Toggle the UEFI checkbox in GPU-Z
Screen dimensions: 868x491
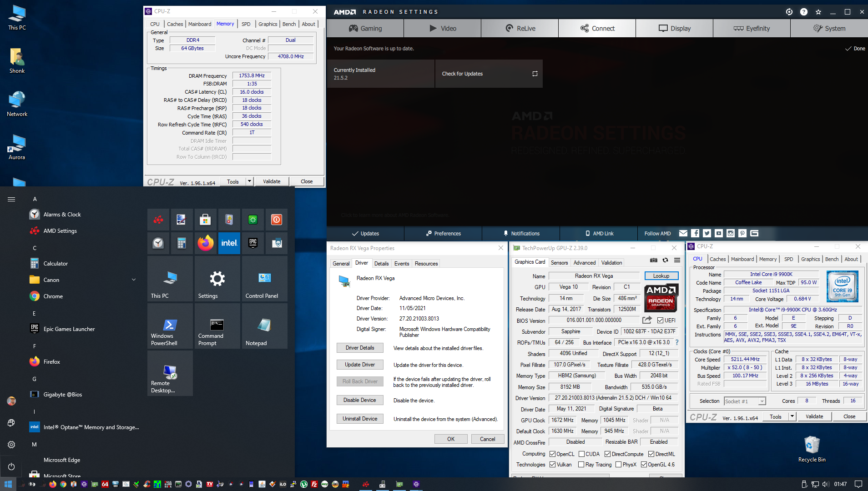(x=661, y=320)
